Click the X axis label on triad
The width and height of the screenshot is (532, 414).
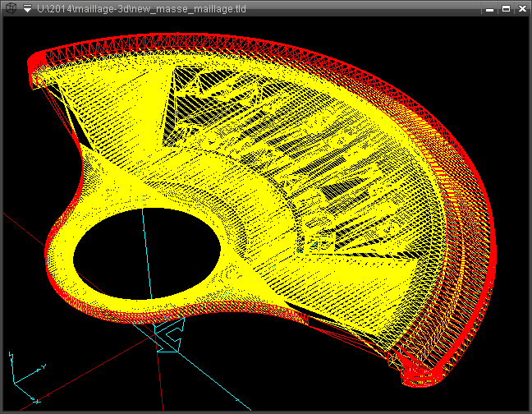tap(36, 402)
